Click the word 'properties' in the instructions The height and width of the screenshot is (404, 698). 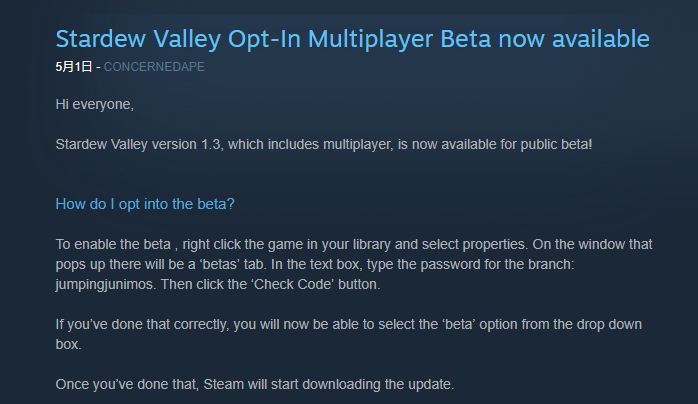[x=495, y=244]
